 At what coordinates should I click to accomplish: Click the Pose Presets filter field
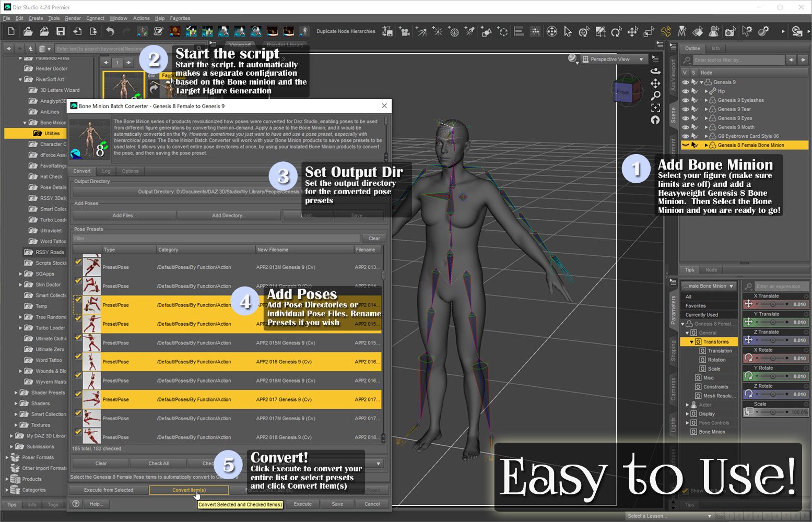[x=216, y=239]
